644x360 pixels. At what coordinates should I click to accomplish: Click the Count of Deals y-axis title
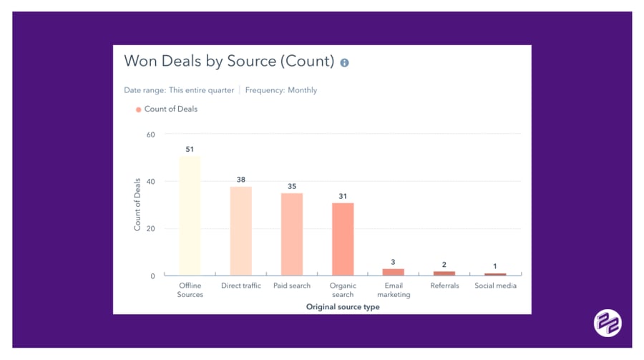pos(137,204)
